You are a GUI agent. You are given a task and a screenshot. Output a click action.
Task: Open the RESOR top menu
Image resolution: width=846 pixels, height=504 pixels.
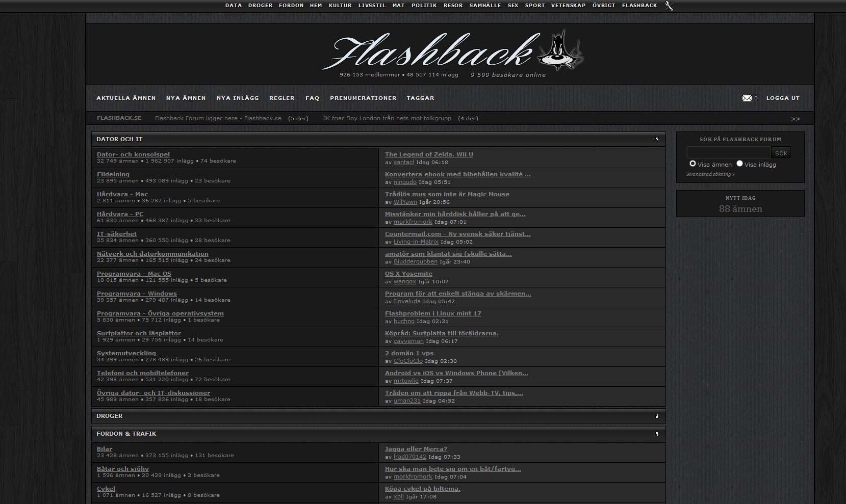(x=453, y=6)
